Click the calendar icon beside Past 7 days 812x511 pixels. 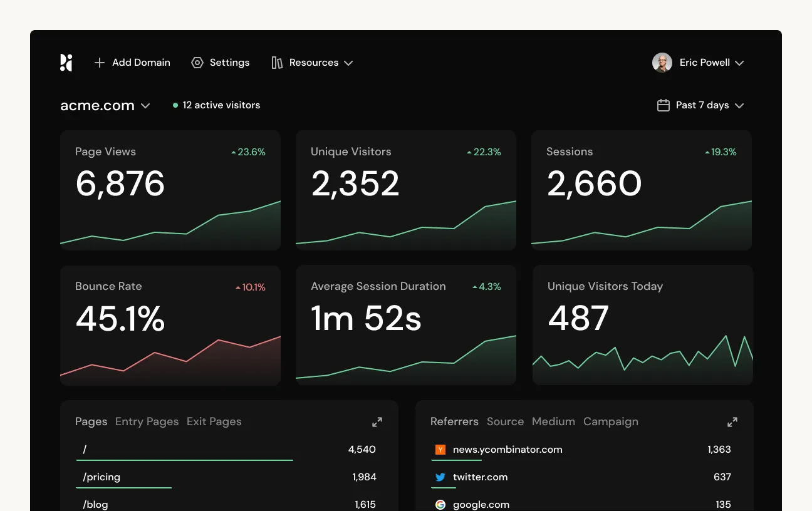663,105
